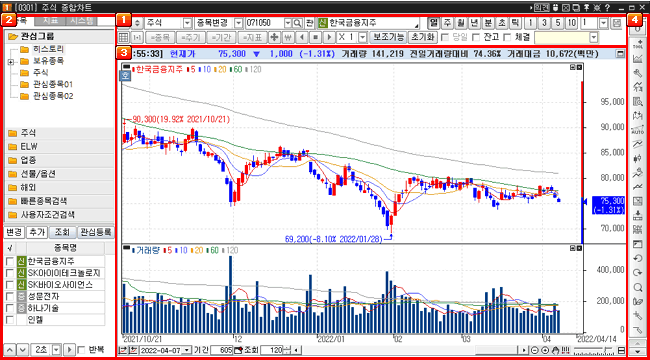Switch to the 지표 tab
The image size is (650, 360).
[x=49, y=20]
